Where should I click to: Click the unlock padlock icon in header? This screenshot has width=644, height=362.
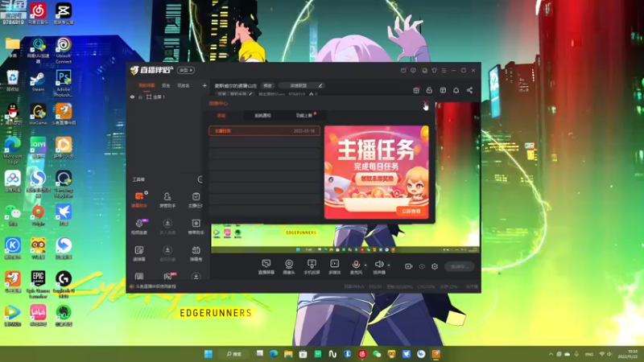pyautogui.click(x=429, y=90)
